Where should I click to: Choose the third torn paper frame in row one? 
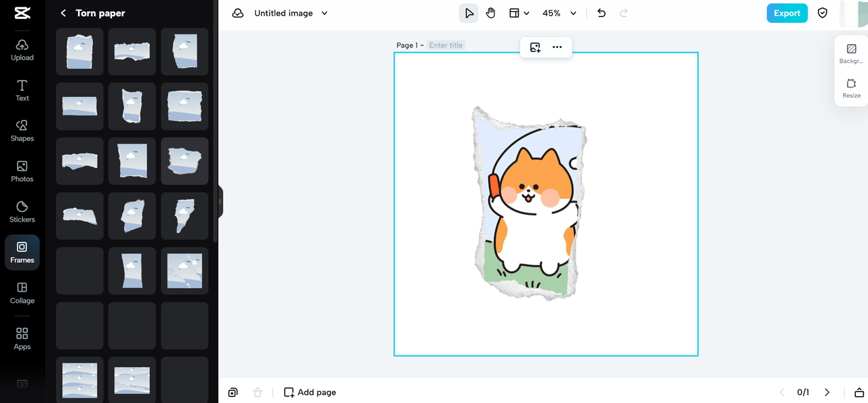coord(184,51)
